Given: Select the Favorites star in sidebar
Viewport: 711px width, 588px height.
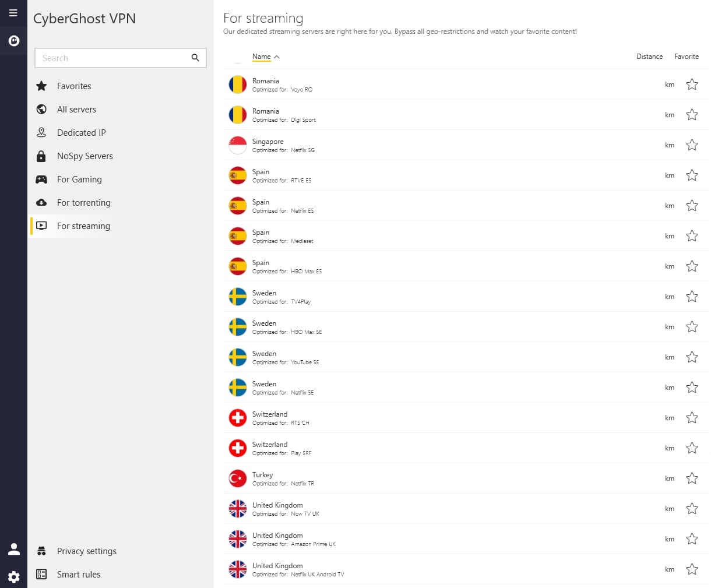Looking at the screenshot, I should [41, 86].
